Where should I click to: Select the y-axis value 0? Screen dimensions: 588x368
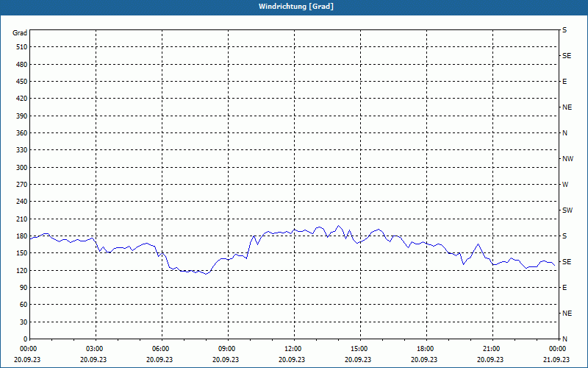[x=26, y=339]
